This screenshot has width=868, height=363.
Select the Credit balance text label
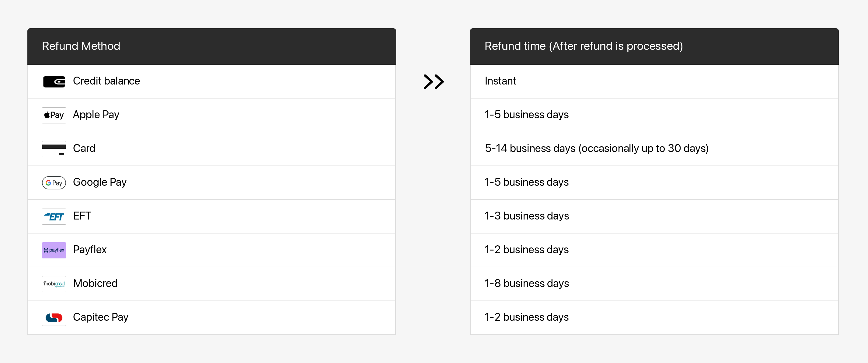pyautogui.click(x=106, y=81)
